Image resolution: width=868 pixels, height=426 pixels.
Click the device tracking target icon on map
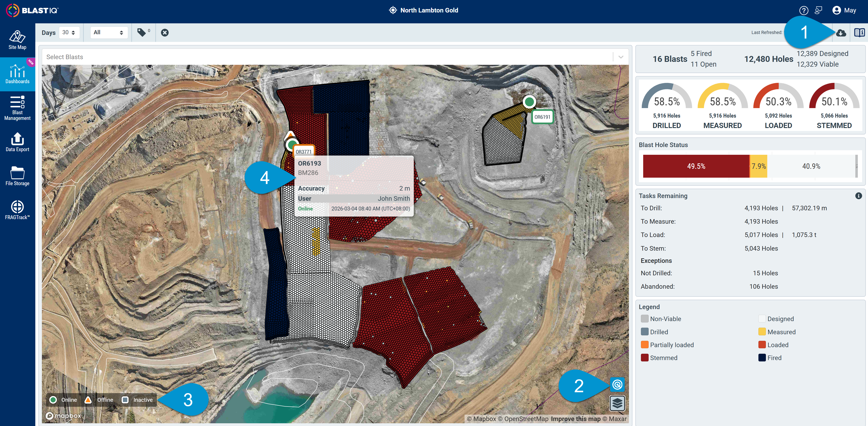617,385
